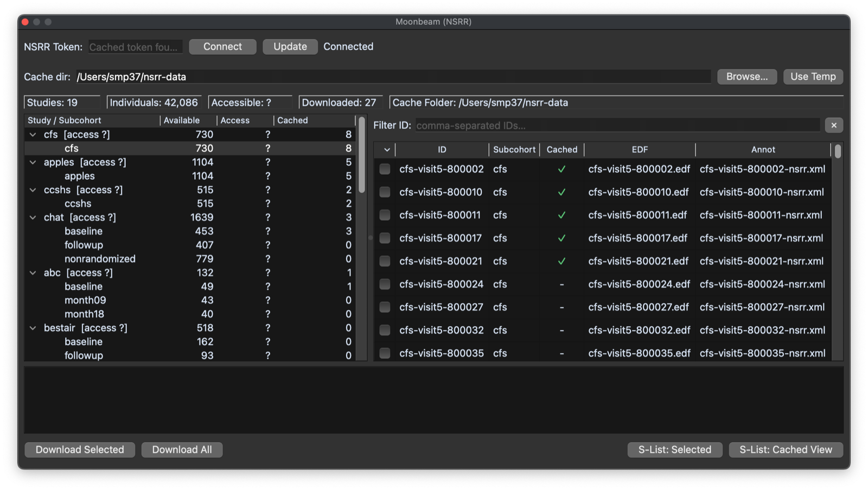
Task: Click Download Selected button
Action: pyautogui.click(x=80, y=450)
